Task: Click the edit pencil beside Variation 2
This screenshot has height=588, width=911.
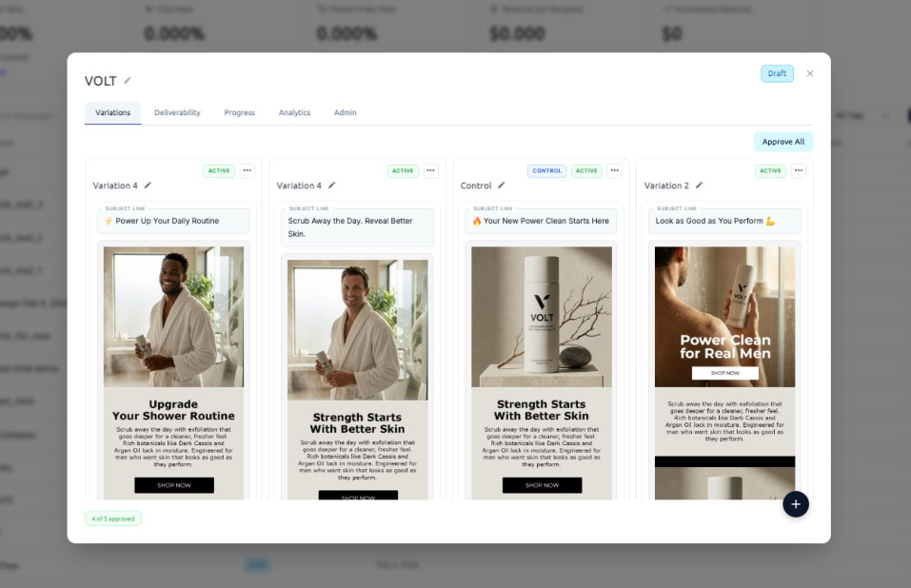Action: [699, 186]
